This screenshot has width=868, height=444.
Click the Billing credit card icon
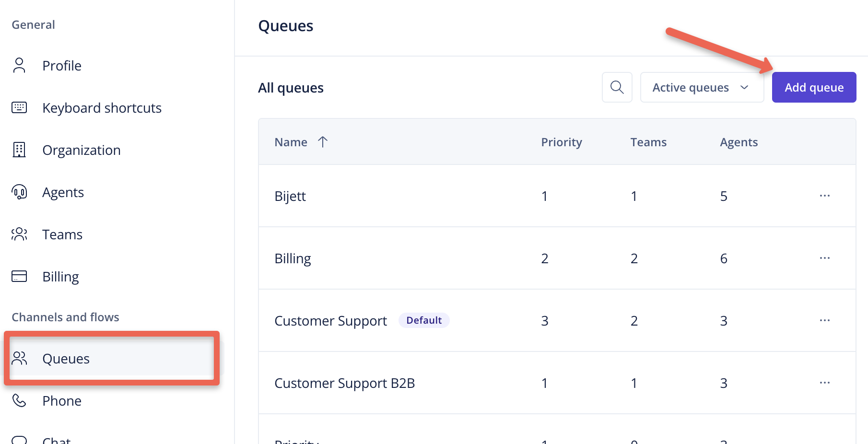19,276
